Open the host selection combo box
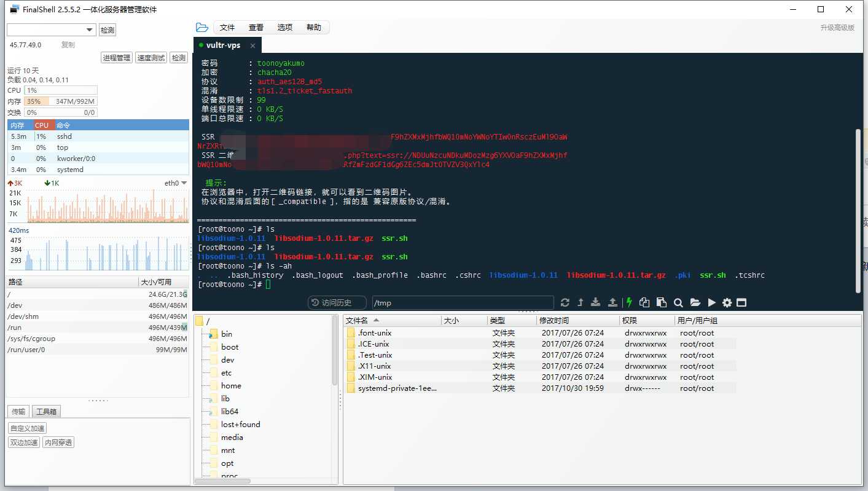This screenshot has height=491, width=868. 52,29
